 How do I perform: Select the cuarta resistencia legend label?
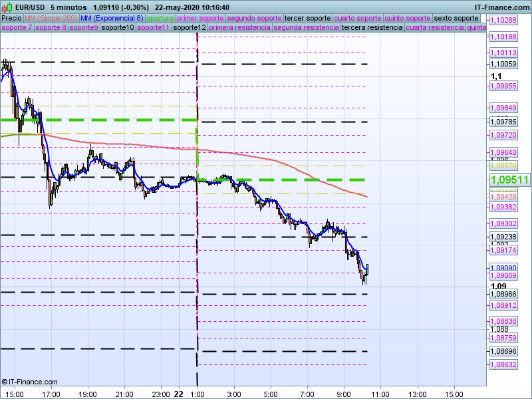434,28
